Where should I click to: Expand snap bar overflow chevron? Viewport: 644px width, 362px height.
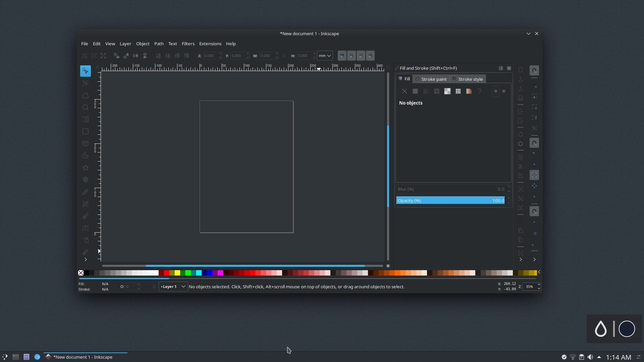(534, 259)
